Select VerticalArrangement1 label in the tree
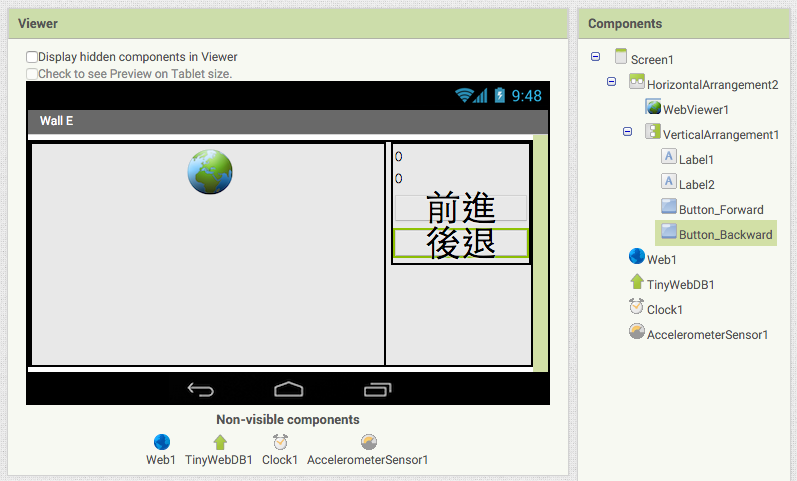Image resolution: width=797 pixels, height=481 pixels. (x=721, y=134)
